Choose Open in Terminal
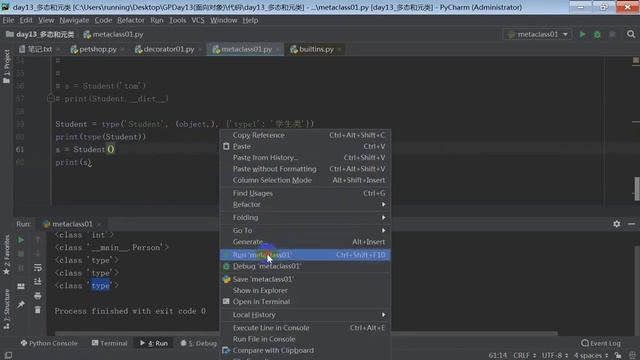Viewport: 640px width, 360px height. click(305, 302)
